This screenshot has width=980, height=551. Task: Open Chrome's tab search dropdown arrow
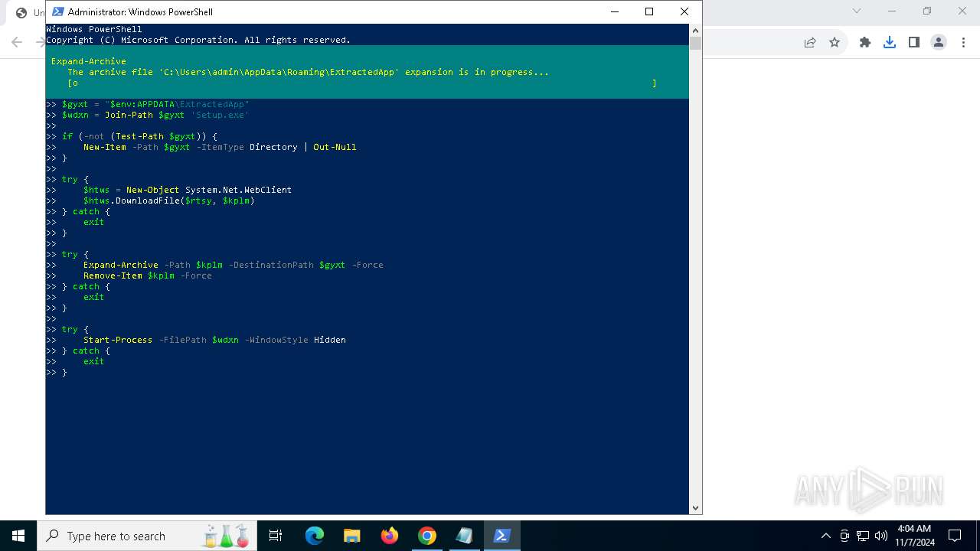(x=857, y=11)
